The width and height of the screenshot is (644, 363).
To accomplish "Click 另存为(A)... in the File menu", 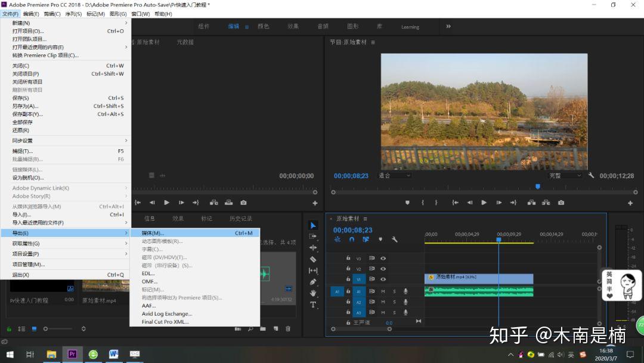I will coord(25,106).
